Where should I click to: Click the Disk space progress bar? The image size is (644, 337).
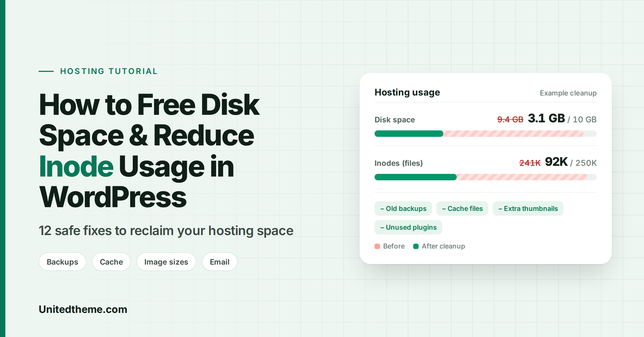[x=485, y=134]
